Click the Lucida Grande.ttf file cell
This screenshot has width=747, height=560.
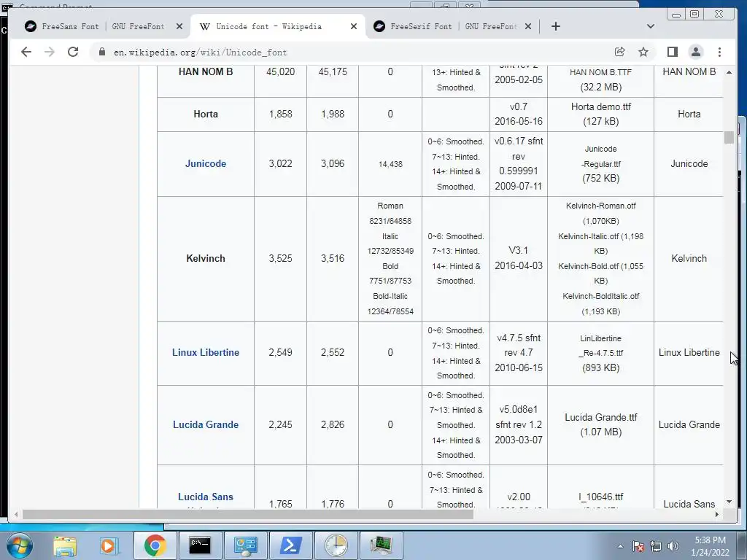tap(601, 425)
